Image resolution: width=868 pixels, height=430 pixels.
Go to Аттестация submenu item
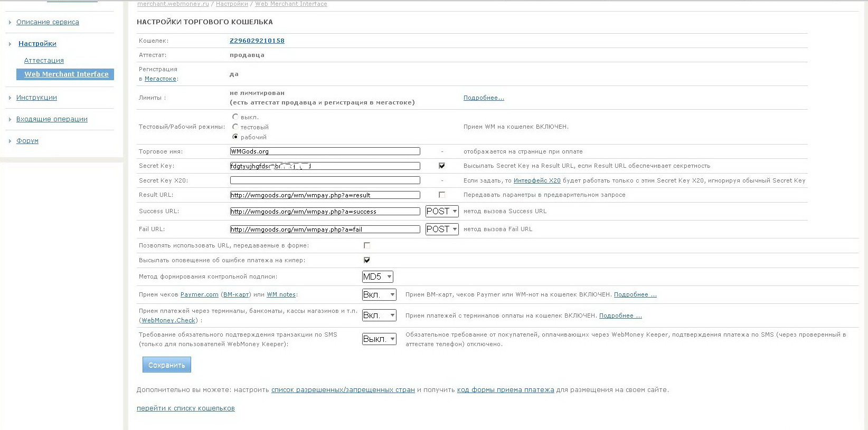[44, 61]
